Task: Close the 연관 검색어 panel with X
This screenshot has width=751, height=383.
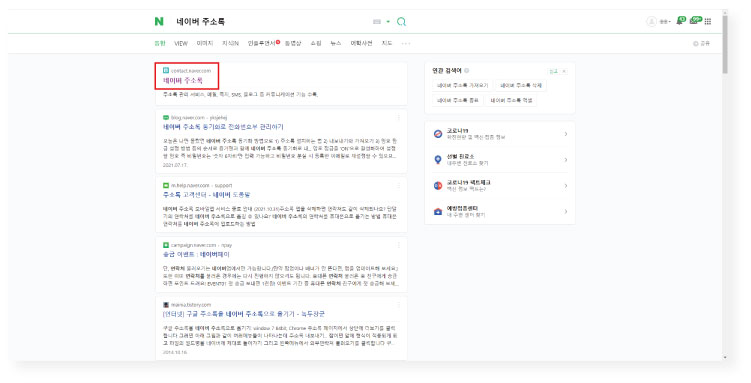Action: coord(564,71)
